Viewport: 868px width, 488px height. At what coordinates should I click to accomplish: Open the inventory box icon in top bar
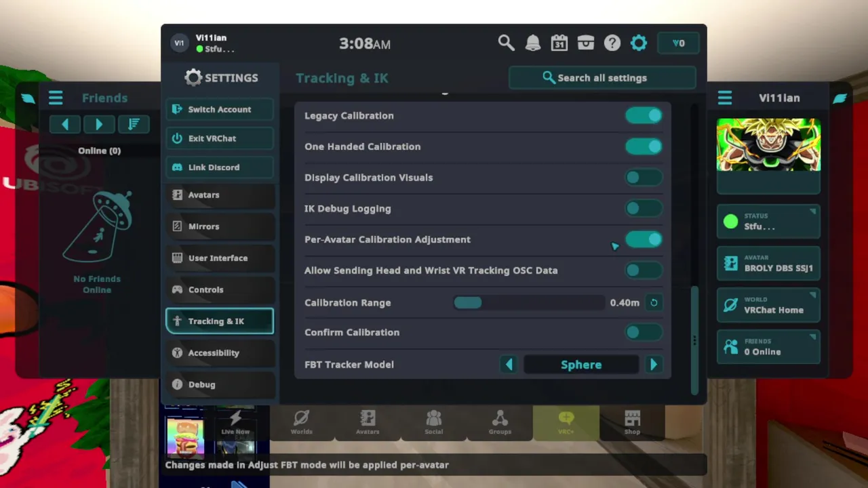[x=586, y=43]
